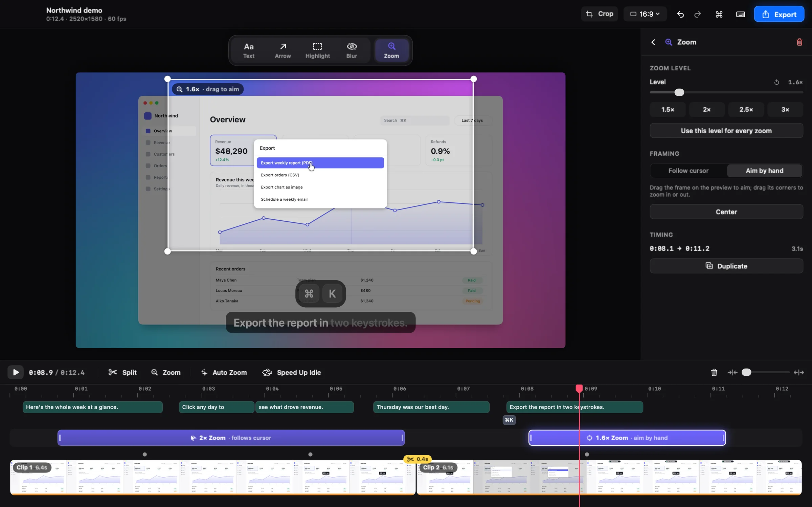
Task: Apply Speed Up Idle
Action: [292, 372]
